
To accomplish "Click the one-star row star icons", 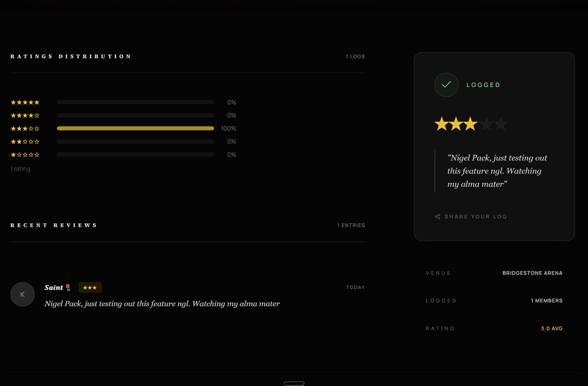I will 25,155.
